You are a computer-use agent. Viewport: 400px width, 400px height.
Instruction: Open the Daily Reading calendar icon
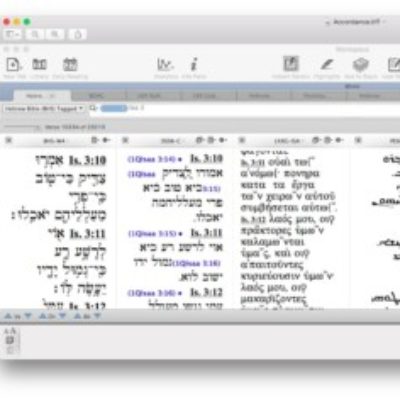[70, 64]
